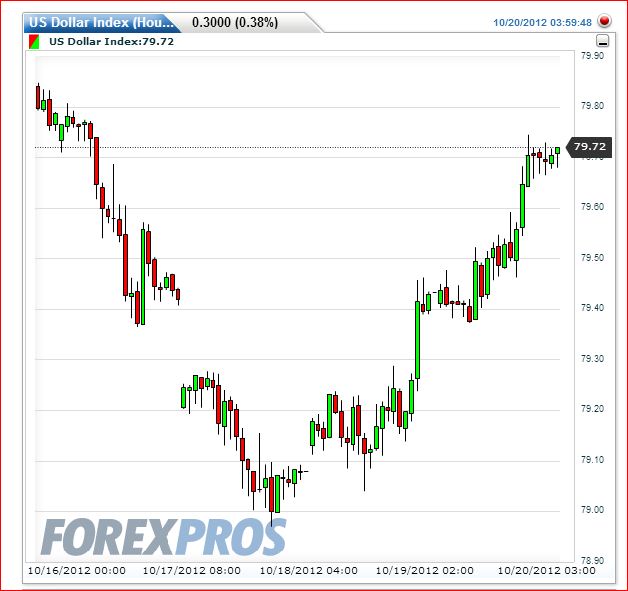Click the US Dollar Index:79.72 legend label

[111, 42]
